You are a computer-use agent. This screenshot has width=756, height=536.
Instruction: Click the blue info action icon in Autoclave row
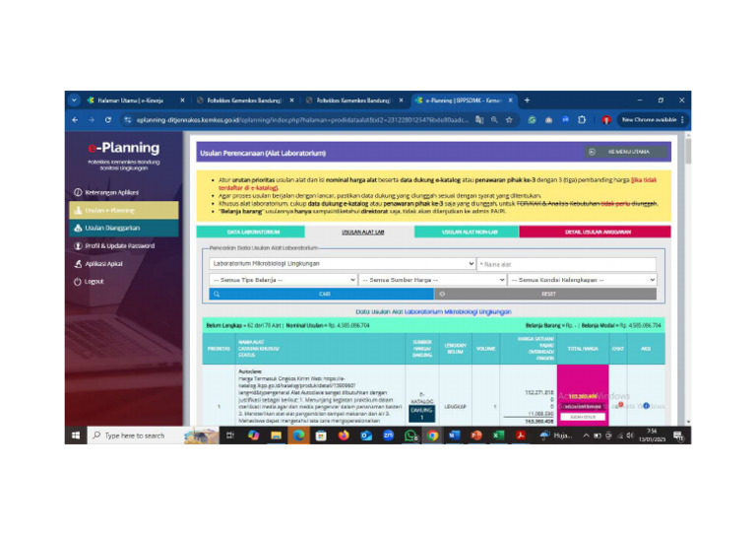(x=646, y=406)
